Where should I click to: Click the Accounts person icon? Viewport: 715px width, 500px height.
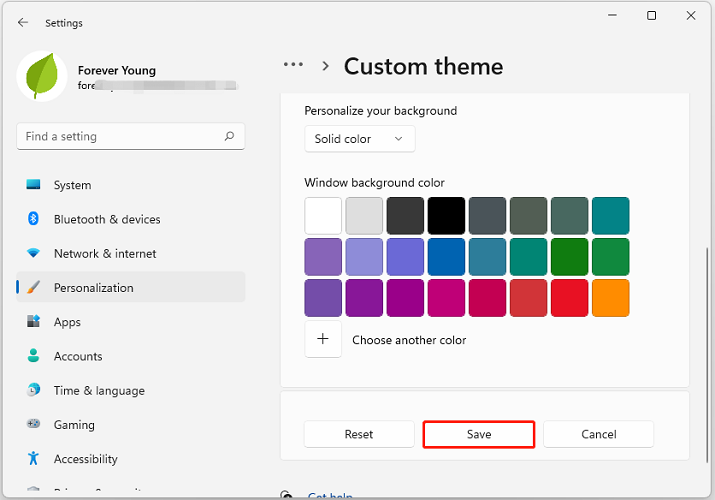[x=34, y=356]
